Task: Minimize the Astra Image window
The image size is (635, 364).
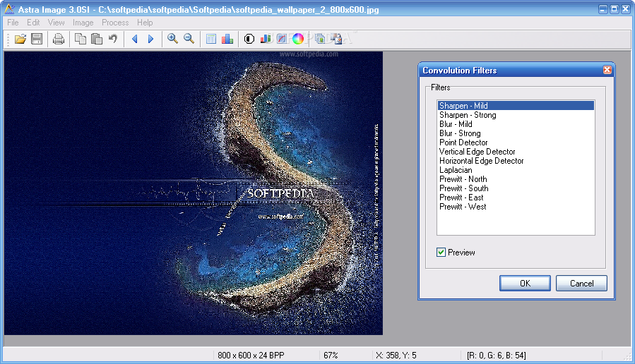Action: [x=603, y=9]
